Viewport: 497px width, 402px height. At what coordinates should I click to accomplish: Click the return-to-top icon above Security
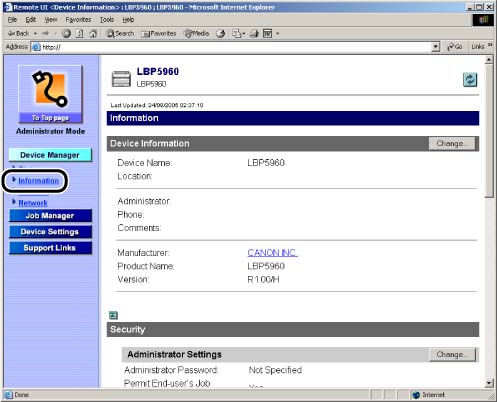pos(113,315)
